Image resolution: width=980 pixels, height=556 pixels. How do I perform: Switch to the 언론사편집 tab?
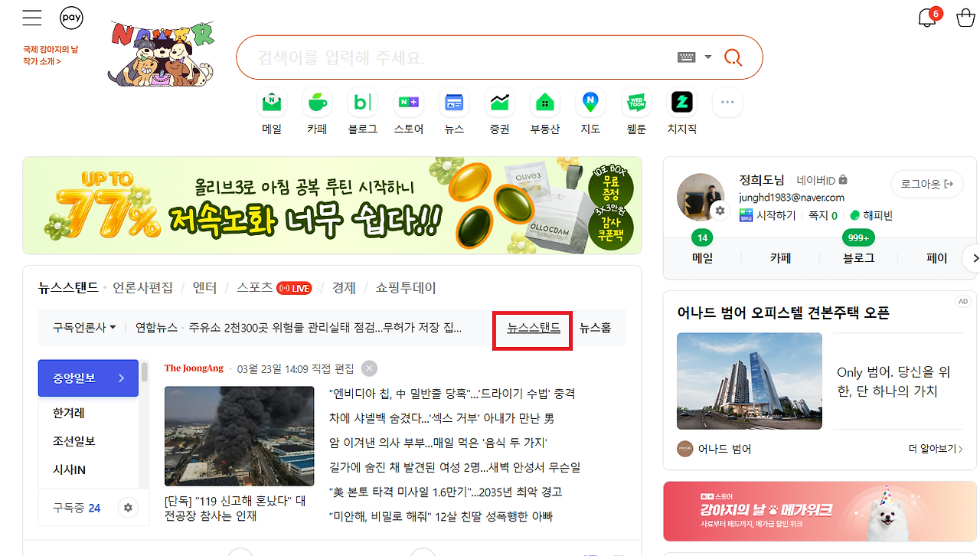(x=142, y=287)
